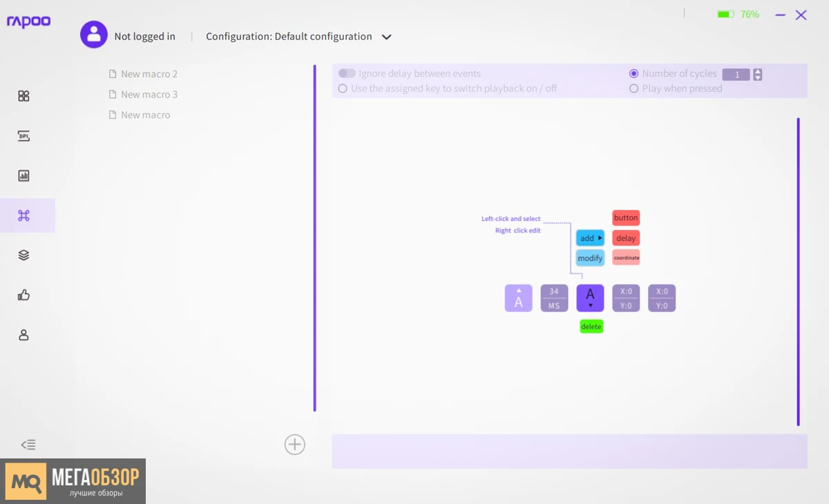The height and width of the screenshot is (504, 829).
Task: Select New macro 2 in list
Action: tap(149, 74)
